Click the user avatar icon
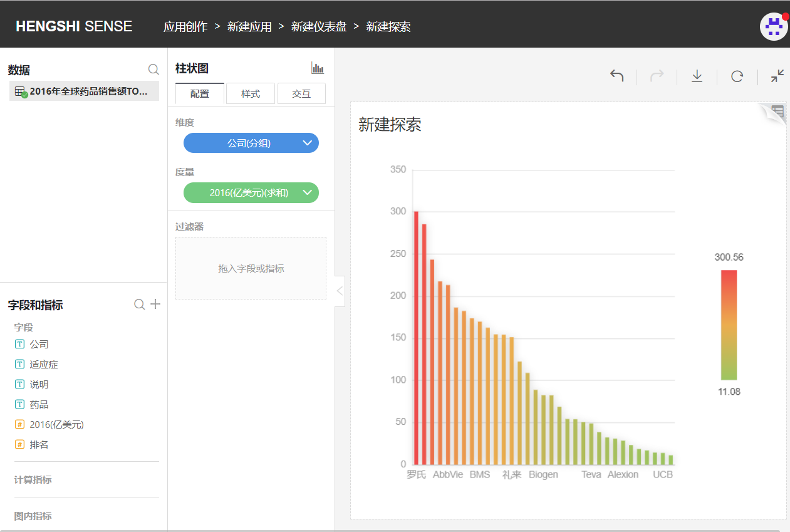This screenshot has height=532, width=790. pyautogui.click(x=774, y=26)
